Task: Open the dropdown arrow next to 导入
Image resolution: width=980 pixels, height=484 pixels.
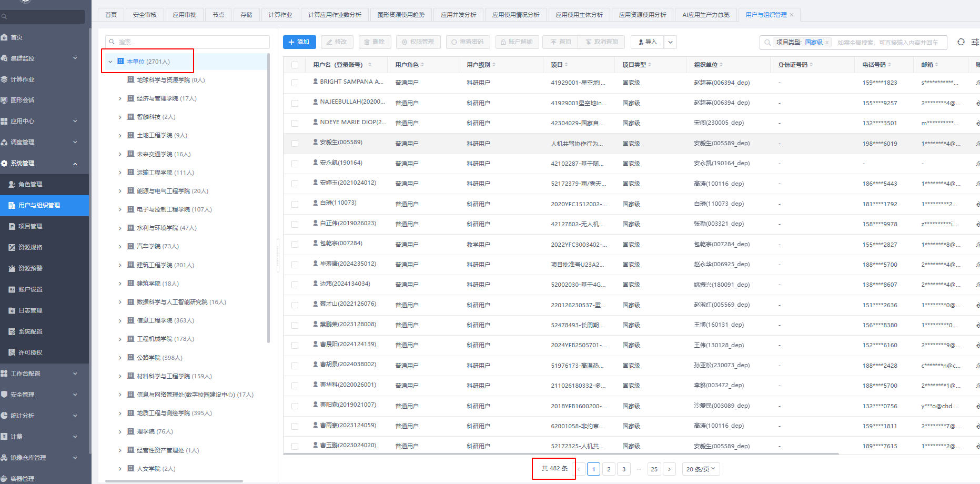Action: (x=670, y=42)
